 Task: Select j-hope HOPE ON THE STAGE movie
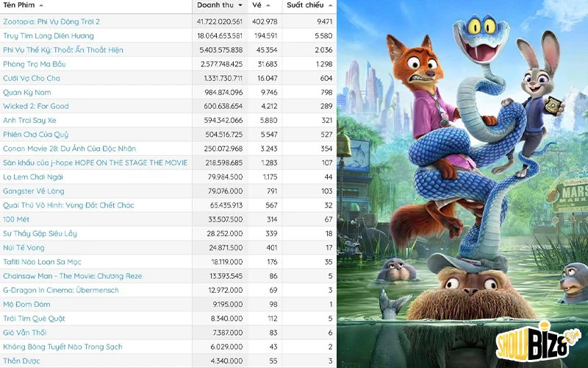pos(95,163)
